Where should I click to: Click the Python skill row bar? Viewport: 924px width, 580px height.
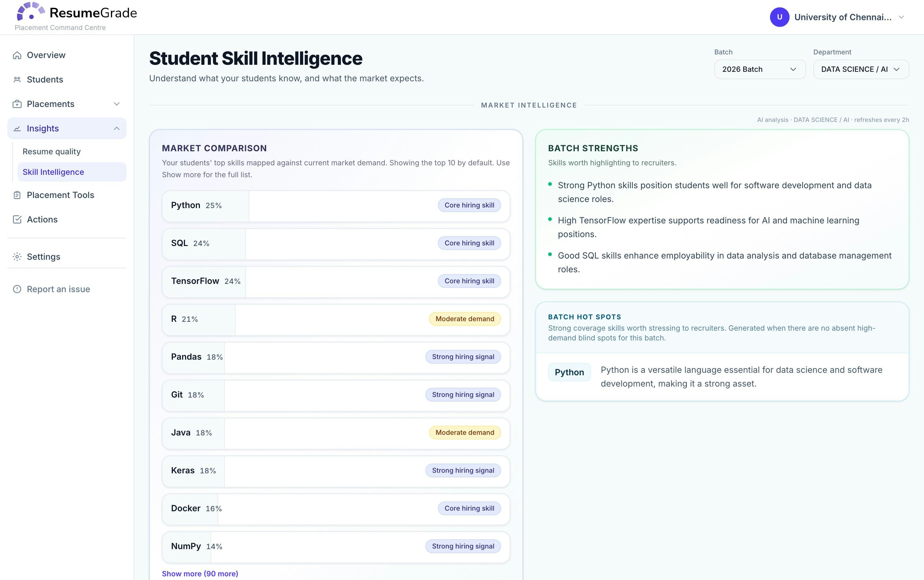click(336, 206)
